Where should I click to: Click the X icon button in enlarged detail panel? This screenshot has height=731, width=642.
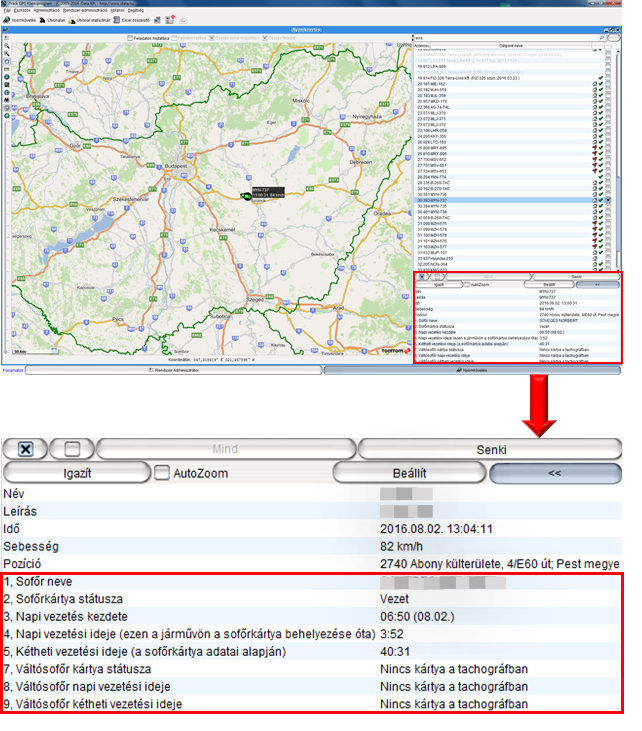pos(24,449)
